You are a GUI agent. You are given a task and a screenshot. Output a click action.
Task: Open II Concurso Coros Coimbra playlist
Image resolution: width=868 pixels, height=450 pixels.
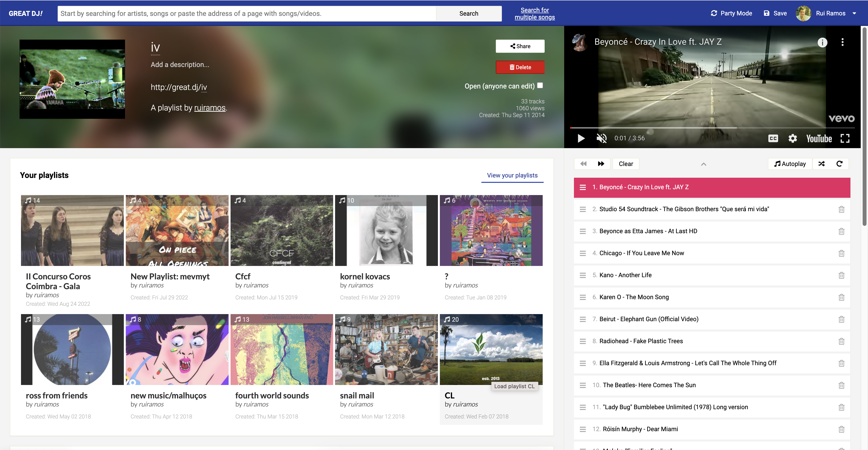72,230
